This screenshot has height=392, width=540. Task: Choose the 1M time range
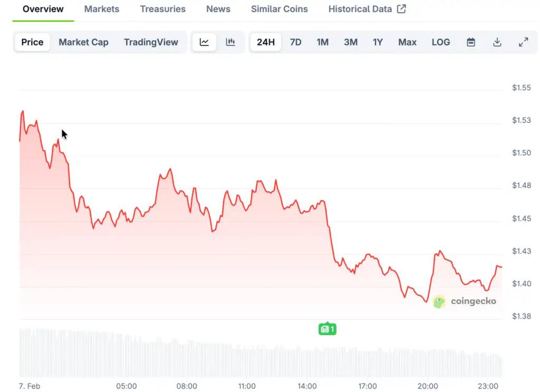[x=323, y=42]
